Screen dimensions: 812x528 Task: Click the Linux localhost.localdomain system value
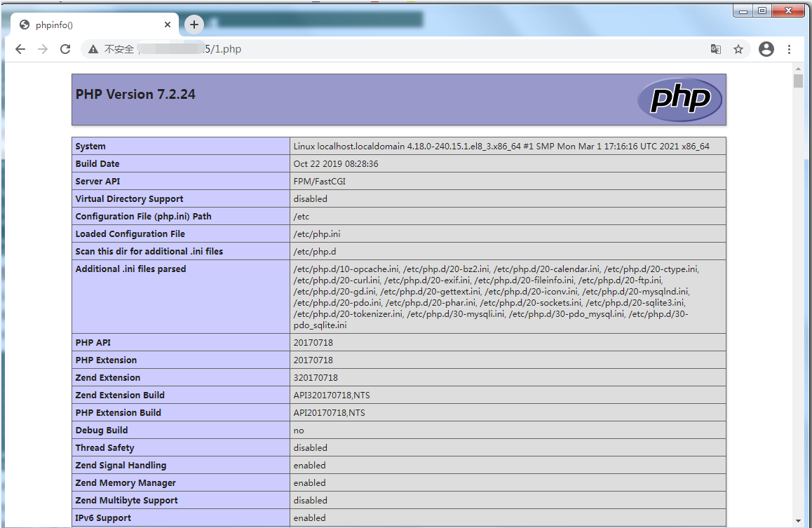501,147
